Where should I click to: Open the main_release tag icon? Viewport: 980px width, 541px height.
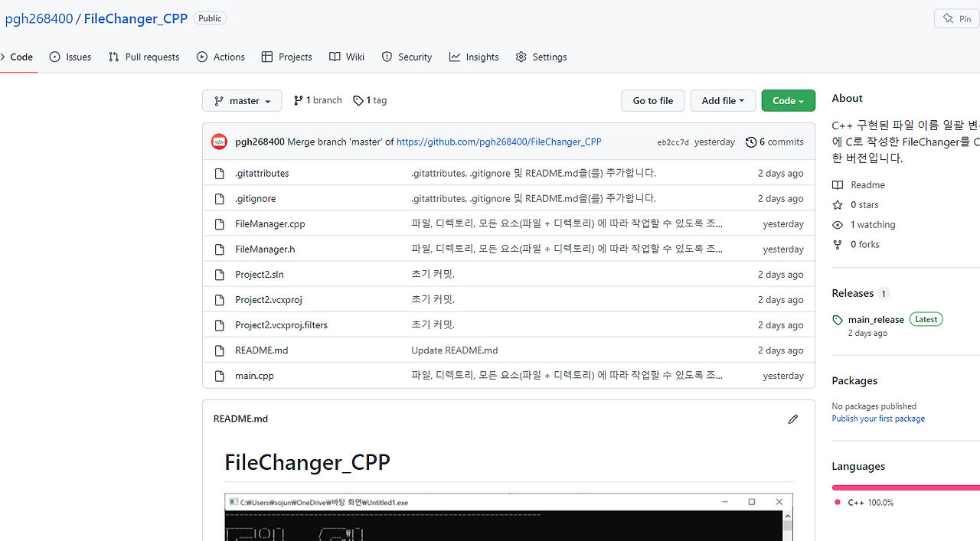(x=837, y=320)
